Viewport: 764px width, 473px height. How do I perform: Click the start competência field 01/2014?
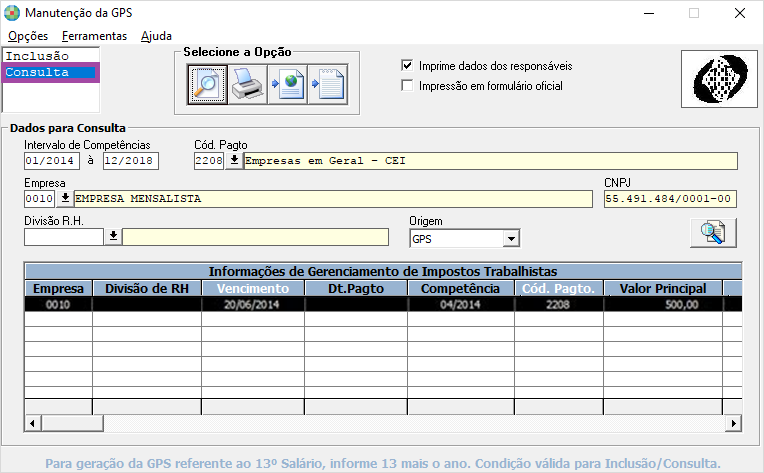52,161
